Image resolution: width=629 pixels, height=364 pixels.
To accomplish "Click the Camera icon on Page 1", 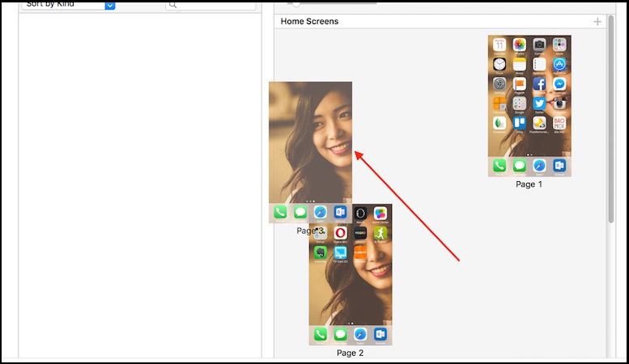I will click(x=539, y=45).
